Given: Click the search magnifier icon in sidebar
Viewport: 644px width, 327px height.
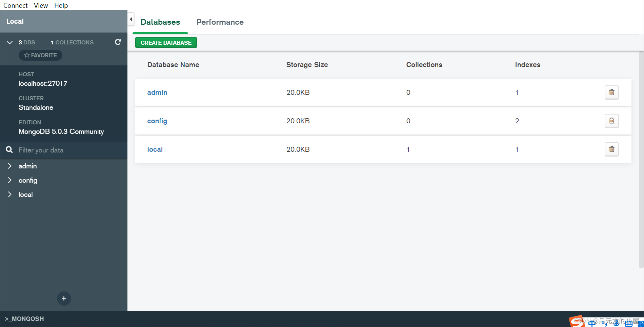Looking at the screenshot, I should click(9, 150).
